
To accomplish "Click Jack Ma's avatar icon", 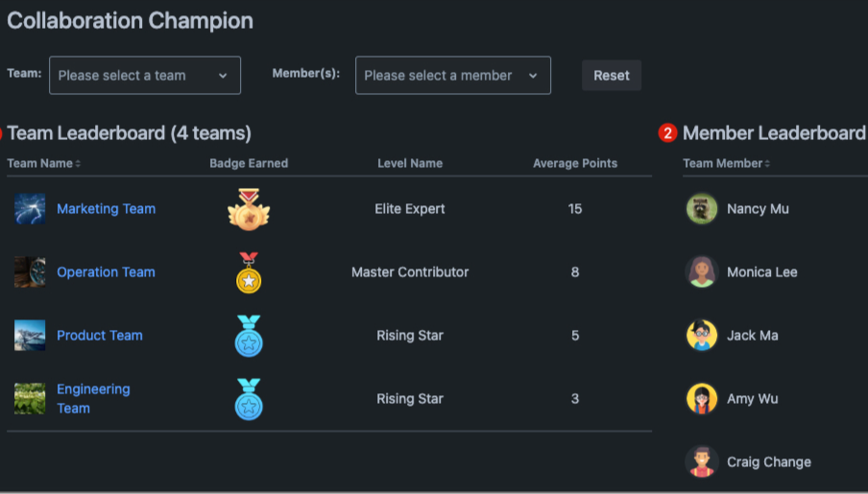I will click(x=702, y=336).
